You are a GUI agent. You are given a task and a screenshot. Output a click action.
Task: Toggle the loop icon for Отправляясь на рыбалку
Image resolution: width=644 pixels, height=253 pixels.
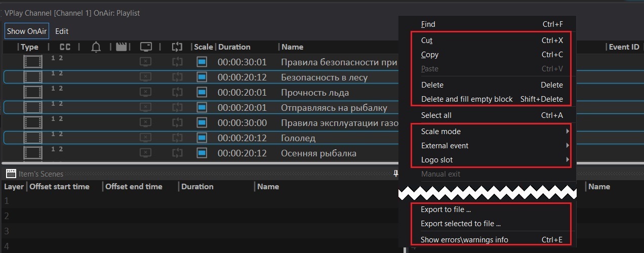coord(177,108)
